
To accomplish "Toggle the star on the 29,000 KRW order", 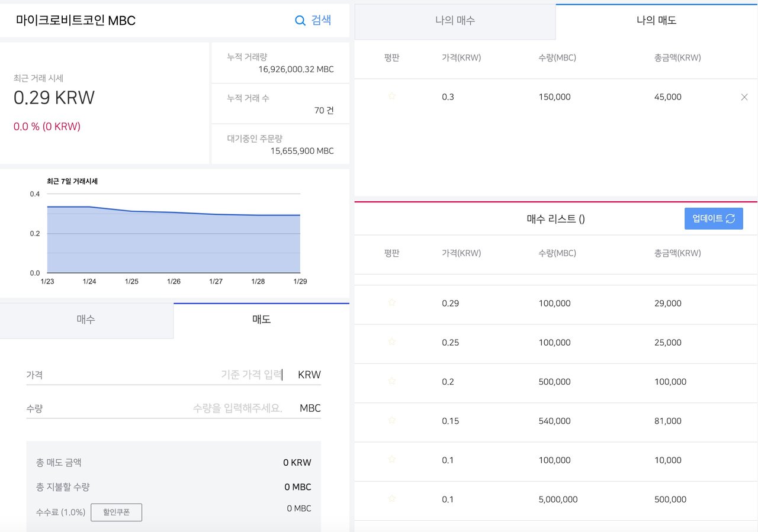I will 391,303.
